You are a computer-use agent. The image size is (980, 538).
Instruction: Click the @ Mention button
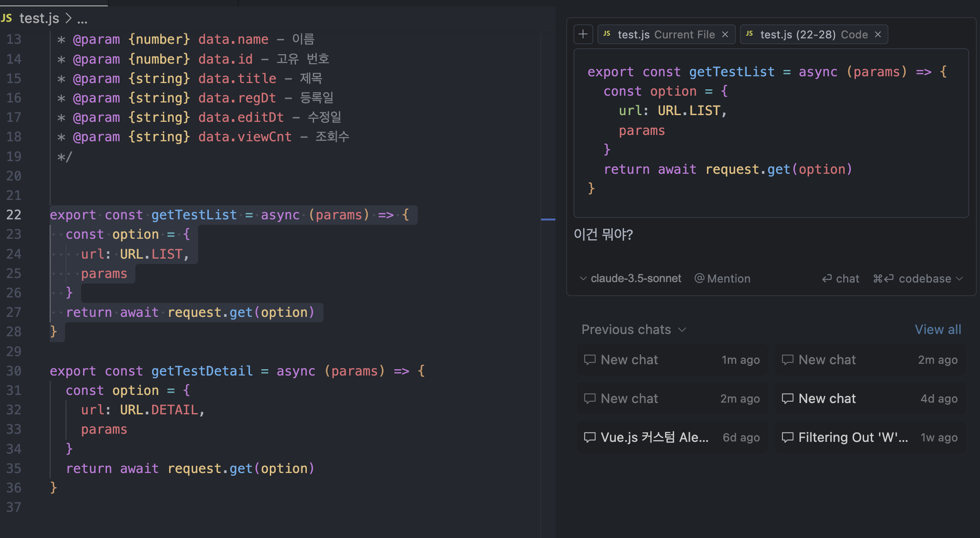722,278
